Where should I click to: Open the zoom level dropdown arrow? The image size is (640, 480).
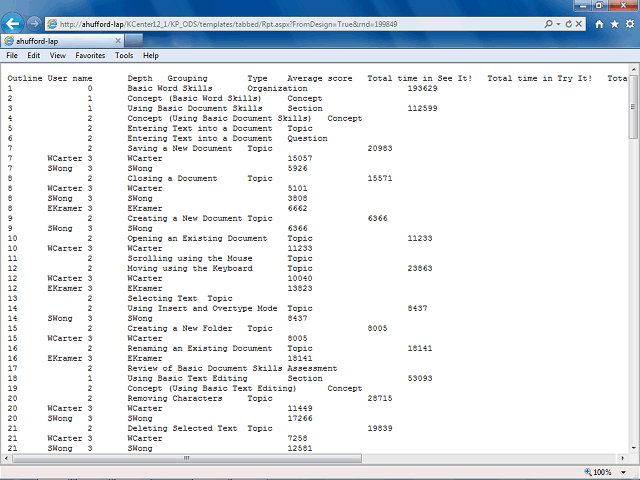pyautogui.click(x=623, y=472)
